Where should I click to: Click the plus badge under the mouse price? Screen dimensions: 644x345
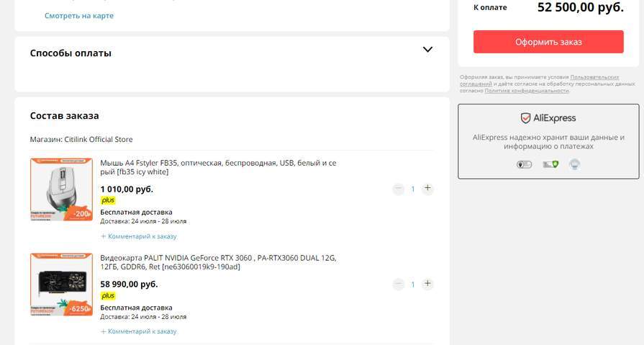[108, 200]
